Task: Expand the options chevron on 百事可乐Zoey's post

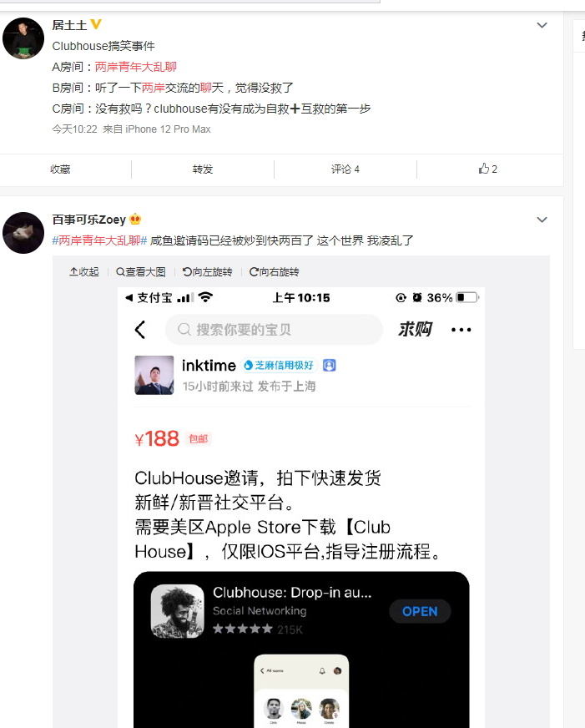Action: coord(542,220)
